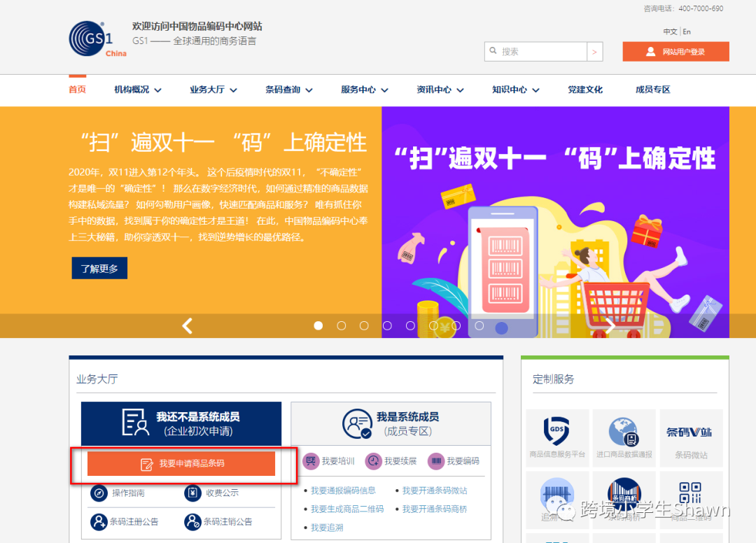Switch to the 首页 tab
Screen dimensions: 756x543
pos(77,90)
